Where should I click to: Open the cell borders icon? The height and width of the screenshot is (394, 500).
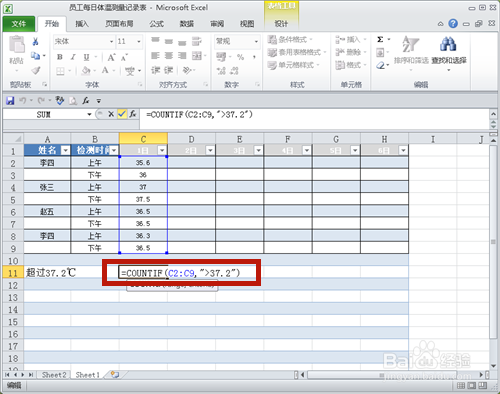[60, 71]
